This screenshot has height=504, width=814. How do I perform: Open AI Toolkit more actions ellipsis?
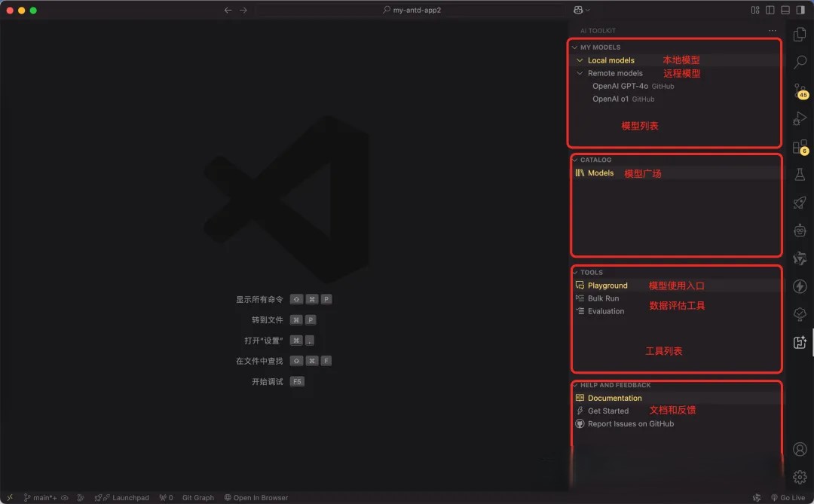tap(773, 31)
